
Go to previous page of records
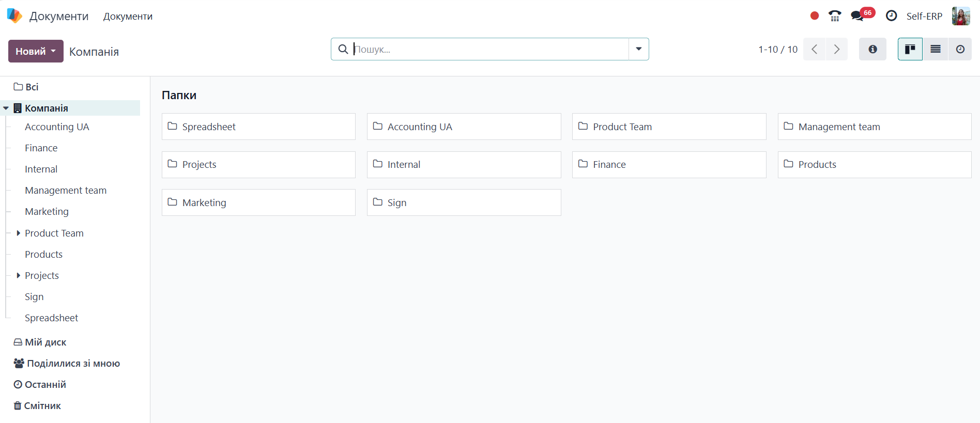815,49
